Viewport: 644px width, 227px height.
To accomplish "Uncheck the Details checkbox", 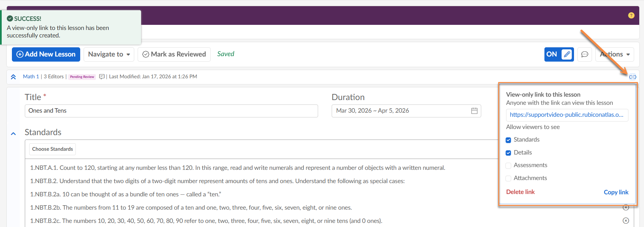I will 508,153.
